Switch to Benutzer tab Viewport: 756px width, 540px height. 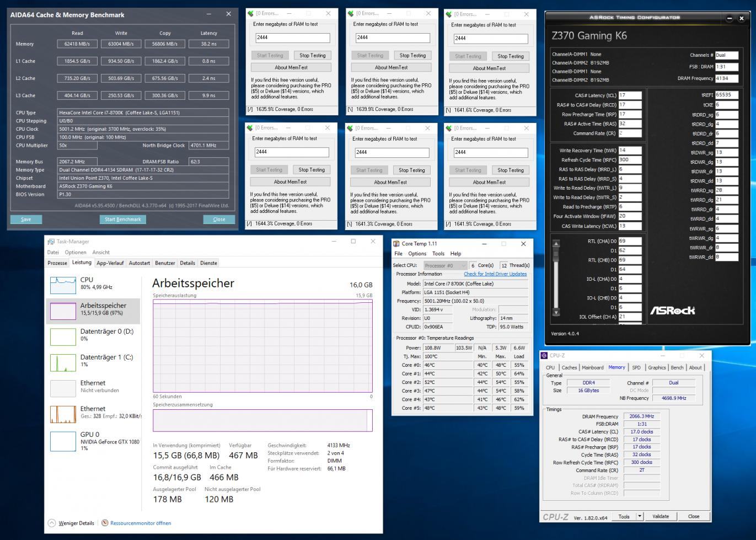click(165, 263)
